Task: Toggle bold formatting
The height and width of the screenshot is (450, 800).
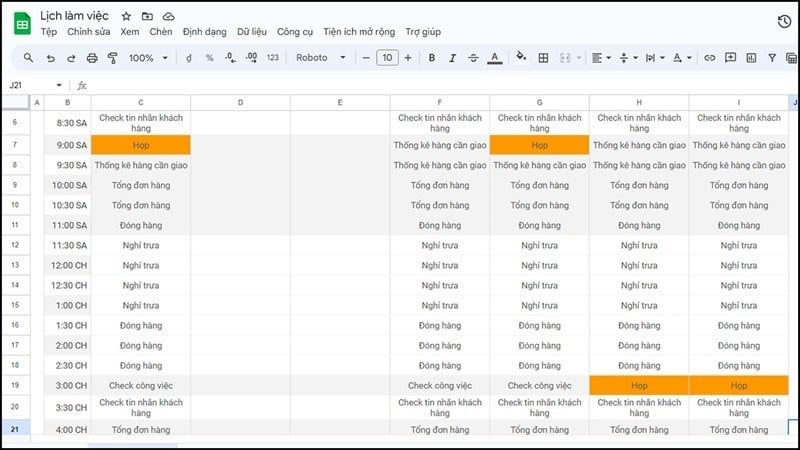Action: click(432, 58)
